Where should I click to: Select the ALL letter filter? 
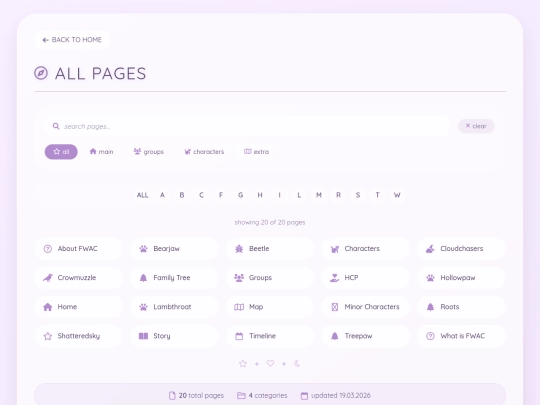(143, 195)
